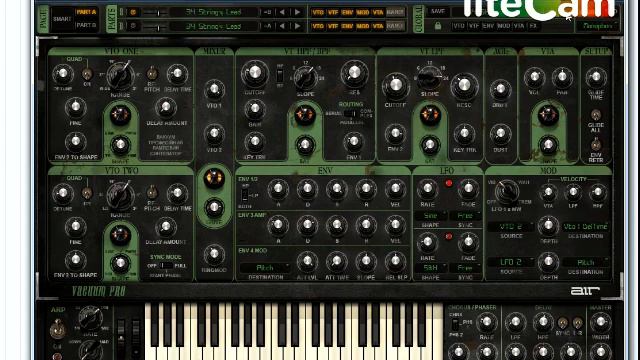The image size is (640, 360).
Task: Click the ENV 3 AMP Decay knob
Action: click(x=307, y=225)
